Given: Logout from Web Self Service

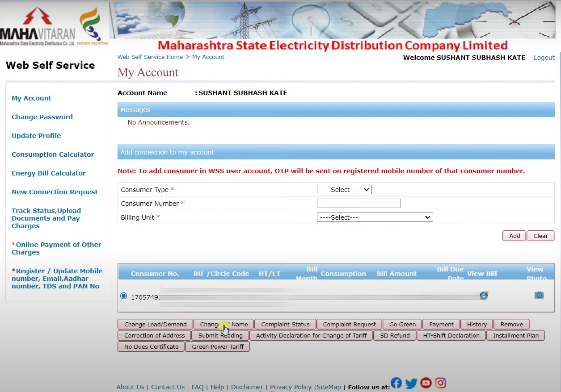Looking at the screenshot, I should [544, 57].
